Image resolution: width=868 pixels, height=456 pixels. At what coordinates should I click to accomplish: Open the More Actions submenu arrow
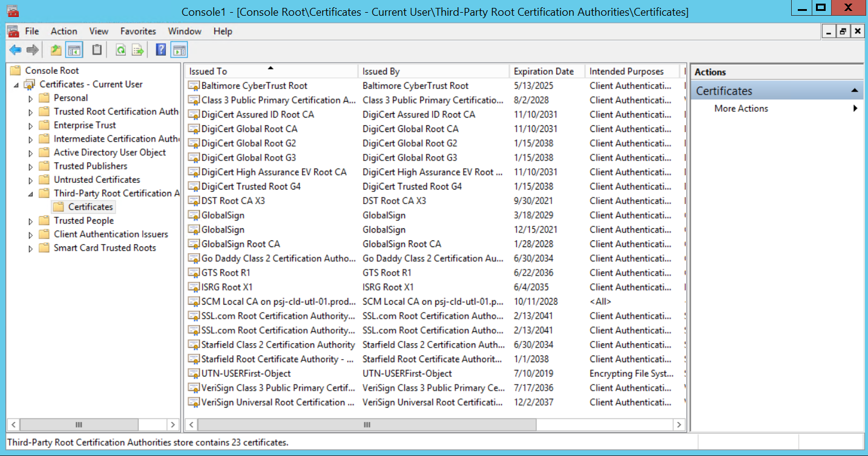pos(855,108)
